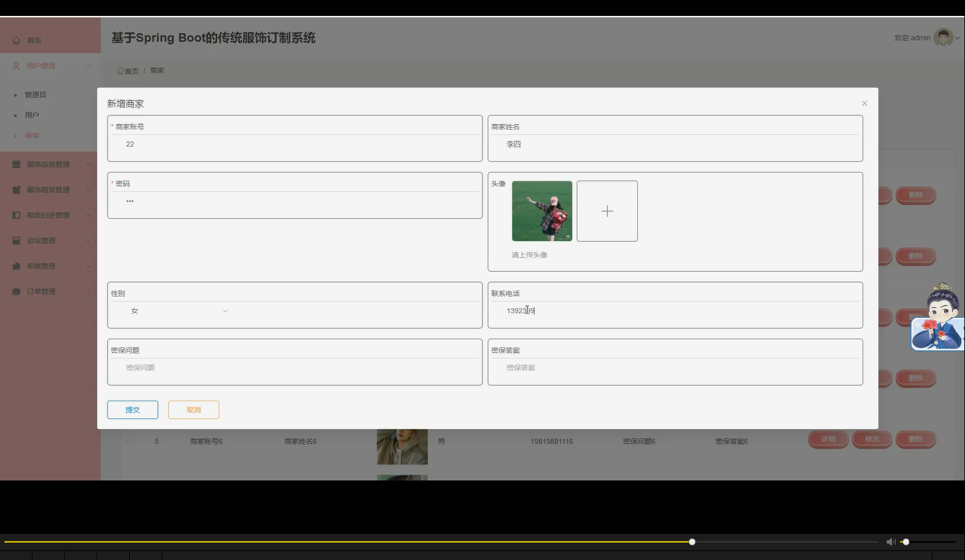This screenshot has height=560, width=965.
Task: Click the 系统管理 sidebar icon
Action: (17, 266)
